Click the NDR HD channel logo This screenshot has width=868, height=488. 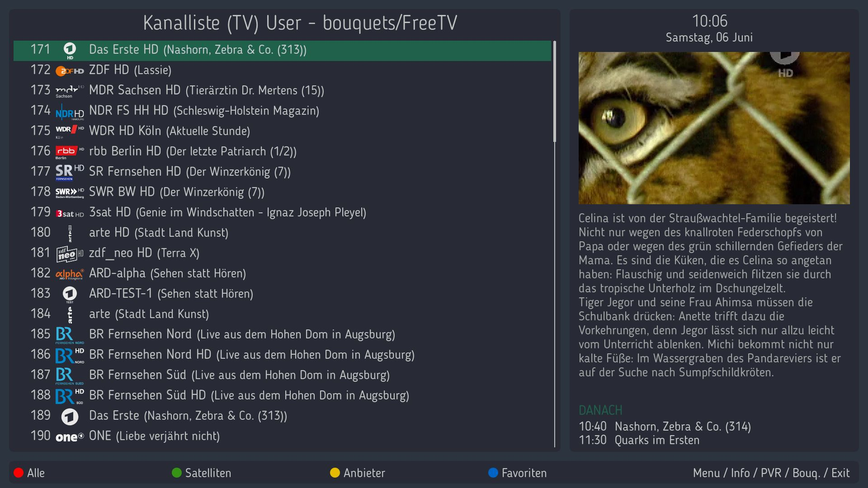tap(70, 112)
